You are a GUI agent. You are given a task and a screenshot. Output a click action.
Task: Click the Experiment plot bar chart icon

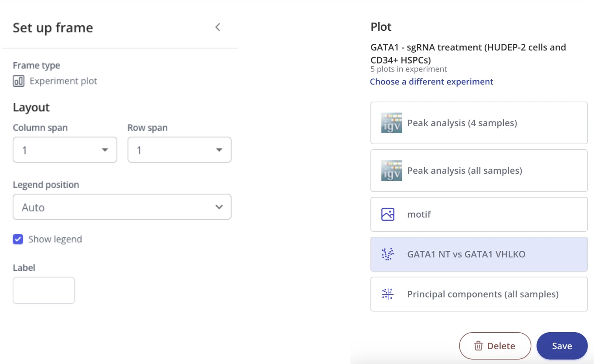(18, 81)
